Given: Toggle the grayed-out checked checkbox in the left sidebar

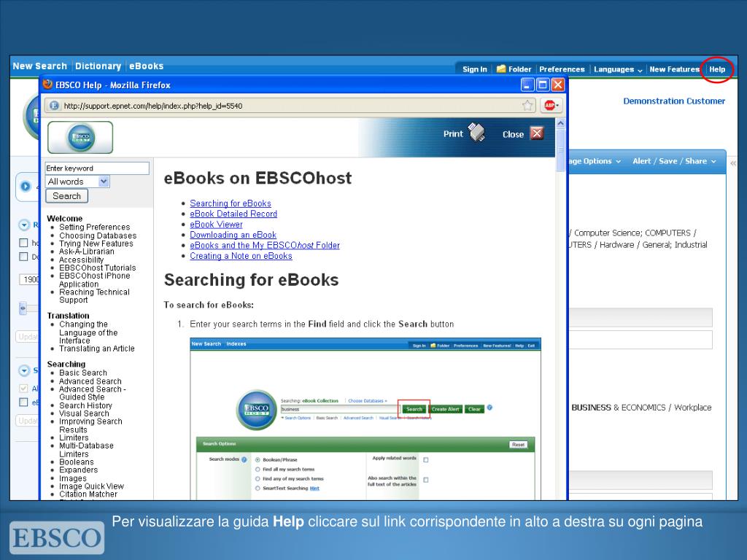Looking at the screenshot, I should click(x=23, y=388).
